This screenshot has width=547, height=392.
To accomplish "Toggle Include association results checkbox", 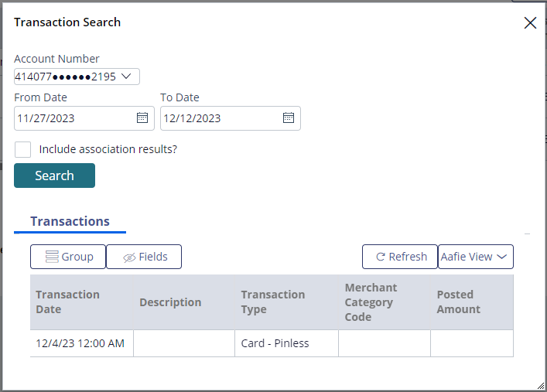I will pyautogui.click(x=22, y=150).
